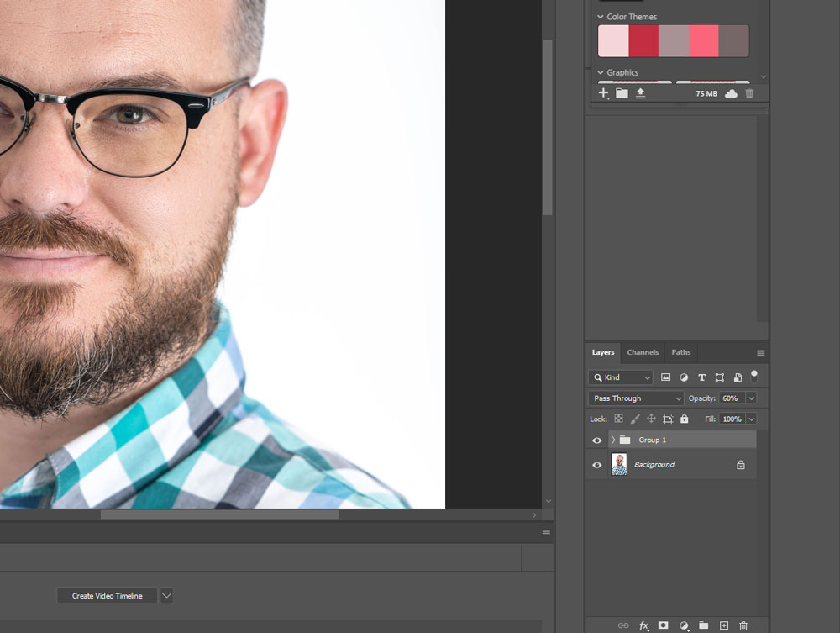
Task: Toggle the layer filtering switch
Action: [x=754, y=376]
